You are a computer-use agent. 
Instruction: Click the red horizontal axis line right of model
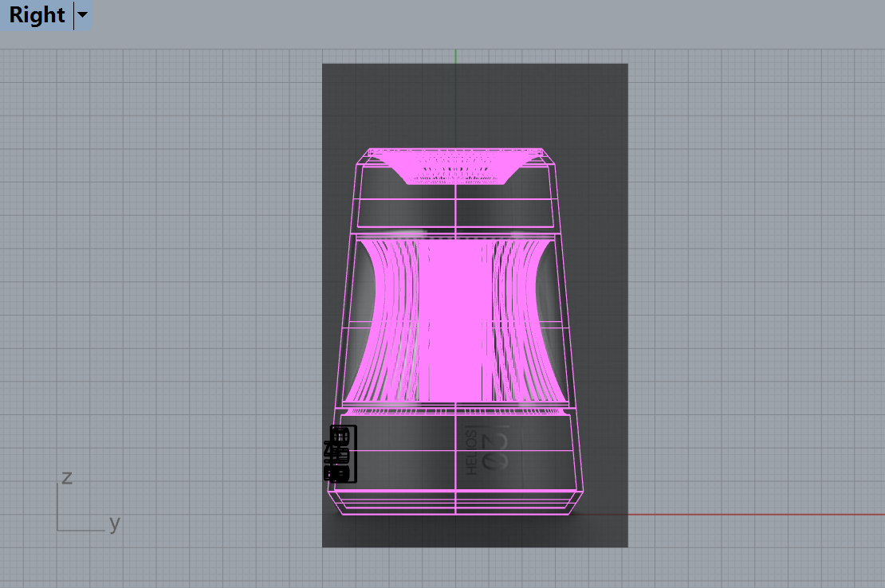point(757,514)
